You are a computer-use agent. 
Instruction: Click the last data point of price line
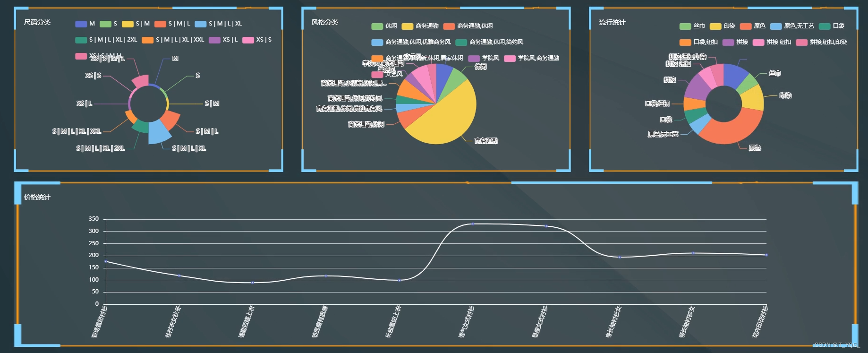[x=766, y=255]
